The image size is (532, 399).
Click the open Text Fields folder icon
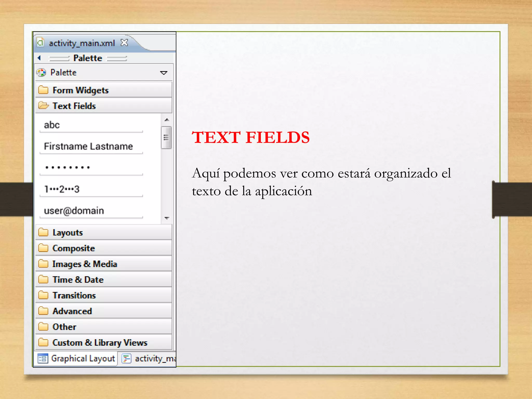43,105
